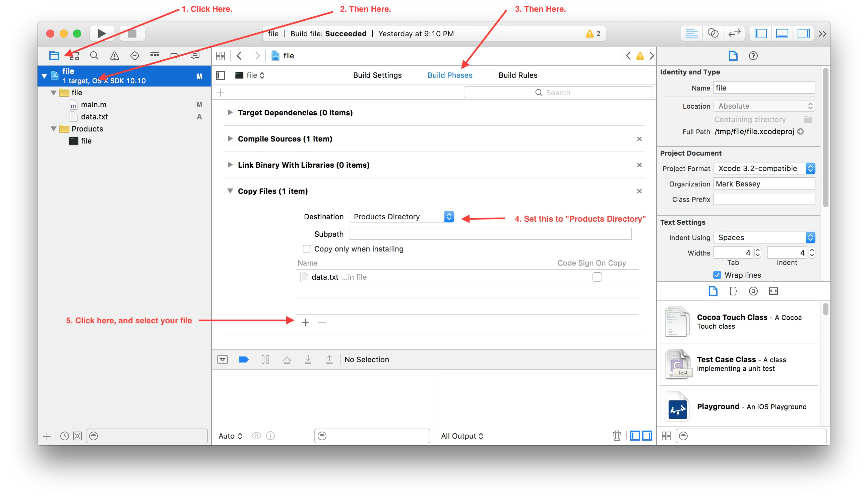Image resolution: width=868 pixels, height=499 pixels.
Task: Open the Find navigator magnifier icon
Action: [94, 56]
